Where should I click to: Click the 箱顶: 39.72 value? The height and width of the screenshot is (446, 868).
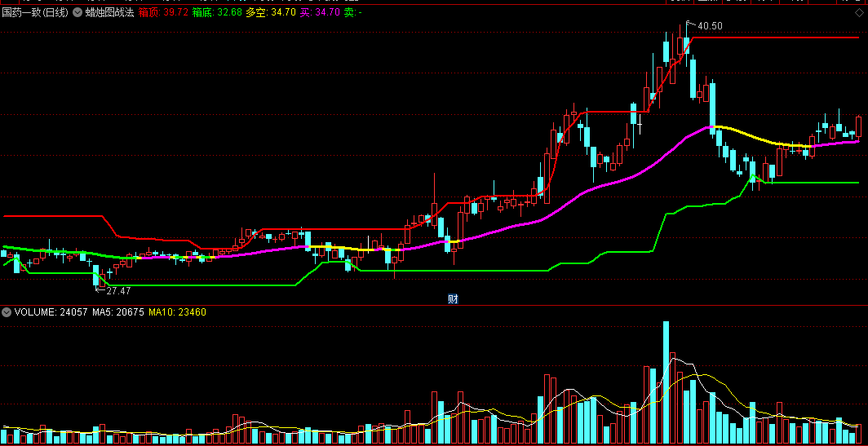coord(163,13)
